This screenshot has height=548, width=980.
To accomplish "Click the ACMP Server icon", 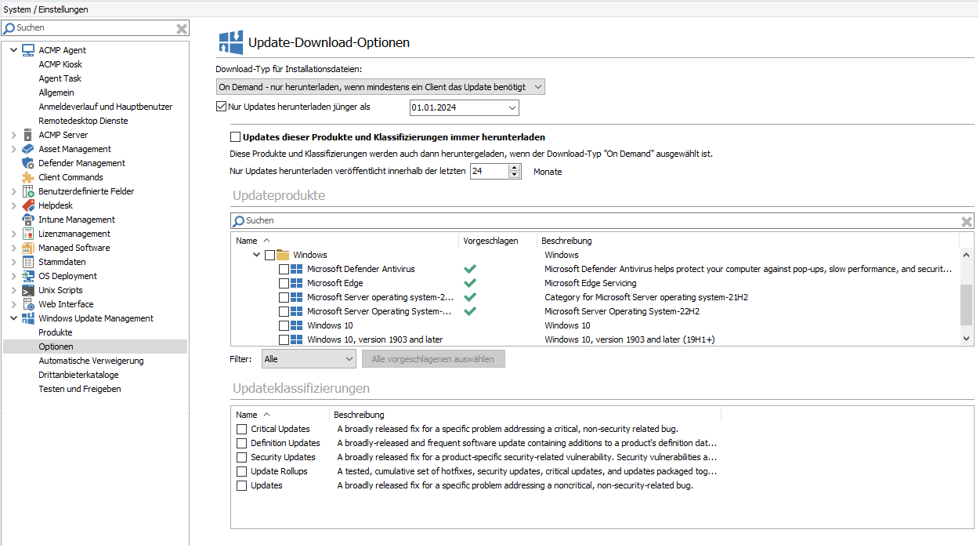I will 28,135.
